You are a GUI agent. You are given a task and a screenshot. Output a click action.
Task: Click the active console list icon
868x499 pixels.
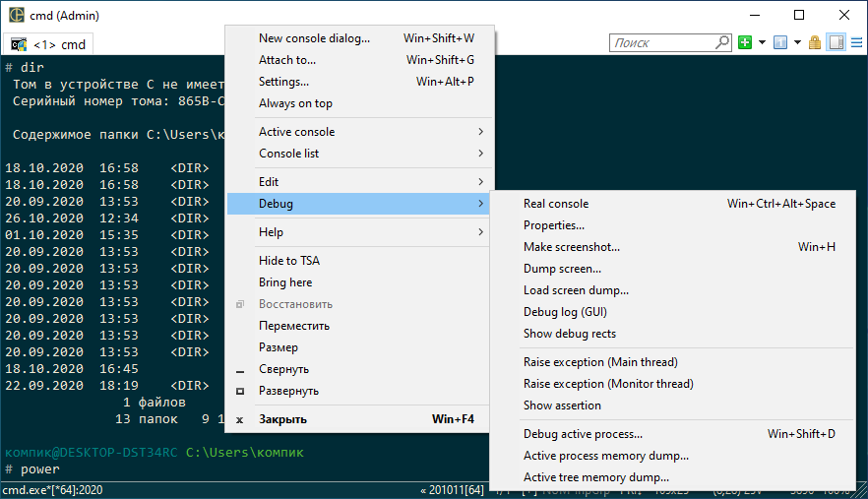[779, 43]
